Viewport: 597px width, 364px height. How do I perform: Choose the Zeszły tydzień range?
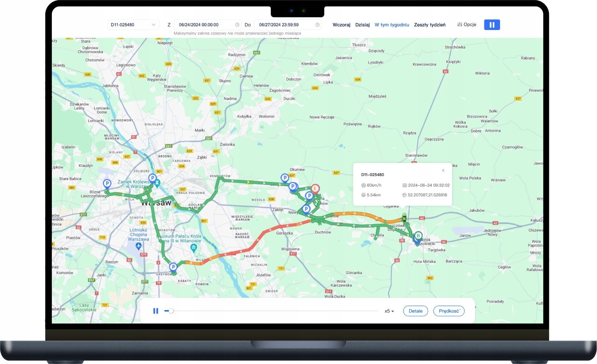coord(430,25)
